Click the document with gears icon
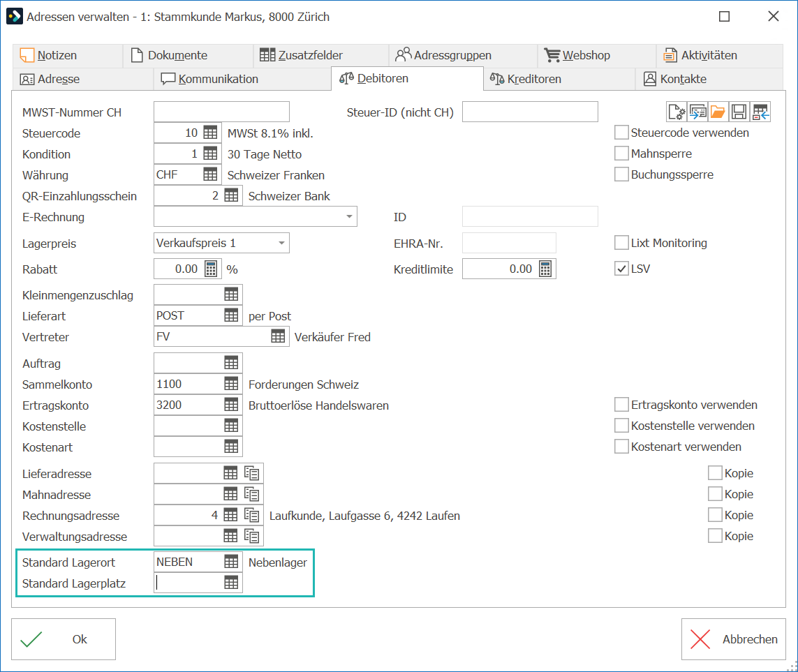This screenshot has width=798, height=672. click(677, 112)
